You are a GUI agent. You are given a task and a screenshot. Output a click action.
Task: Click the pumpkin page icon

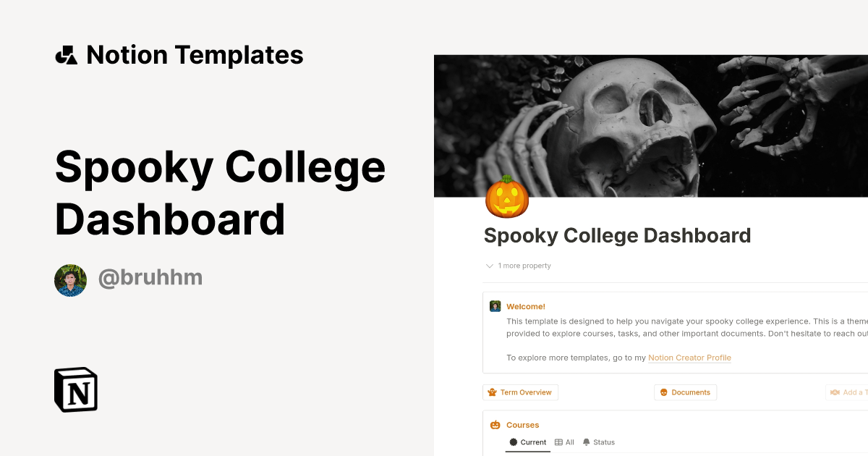(506, 198)
